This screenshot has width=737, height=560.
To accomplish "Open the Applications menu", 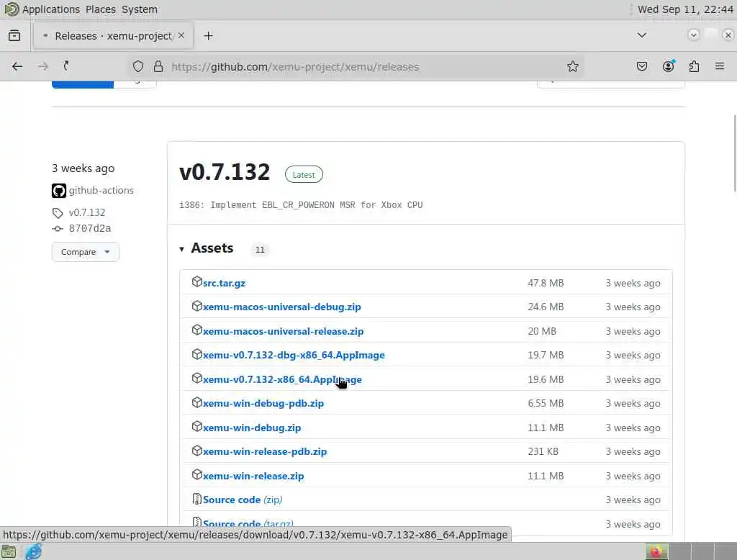I will tap(51, 9).
